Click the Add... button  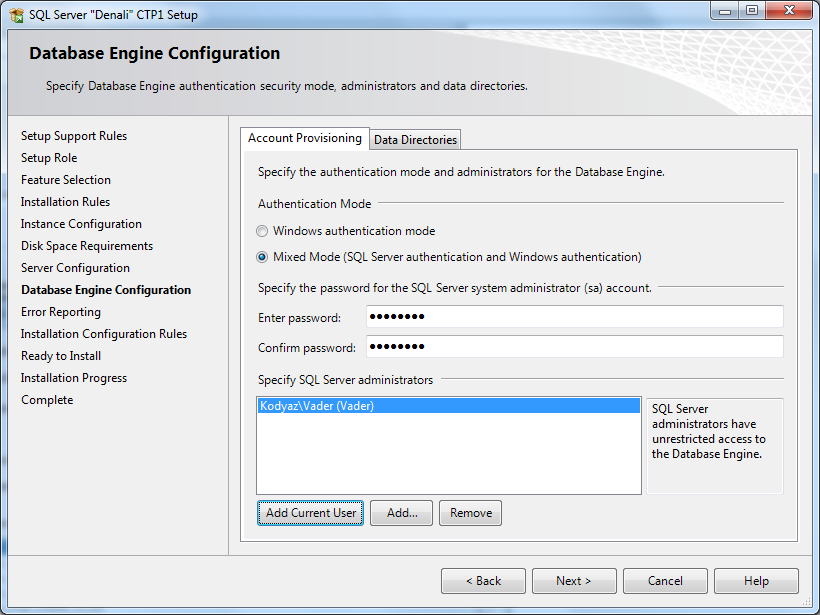click(402, 513)
